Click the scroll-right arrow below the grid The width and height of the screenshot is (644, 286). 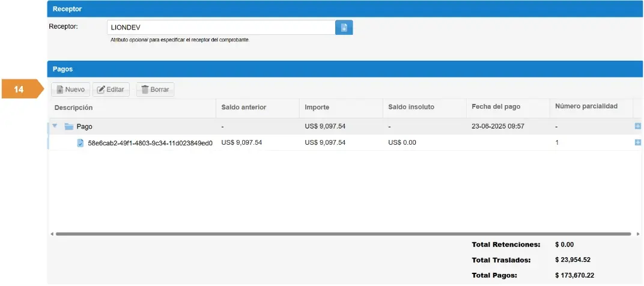click(637, 234)
